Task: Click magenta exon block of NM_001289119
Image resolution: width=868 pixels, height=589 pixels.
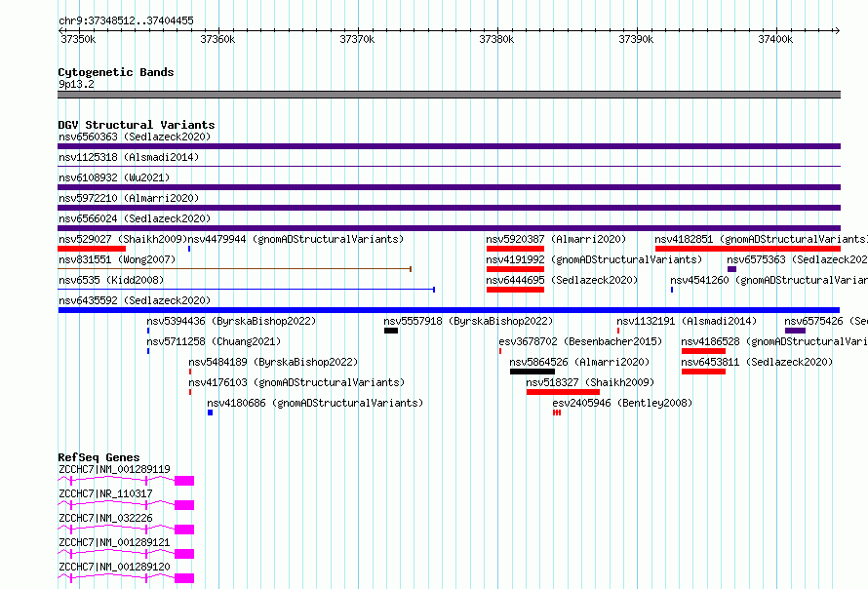Action: [184, 481]
